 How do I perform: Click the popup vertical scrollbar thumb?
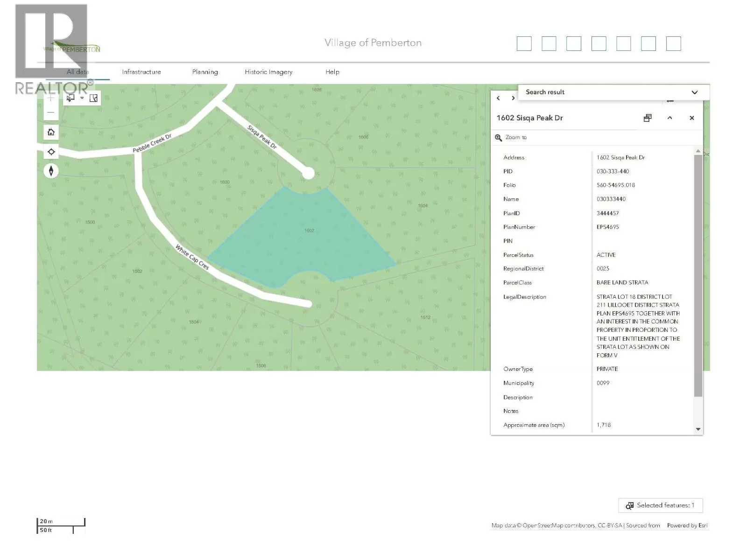pos(698,275)
